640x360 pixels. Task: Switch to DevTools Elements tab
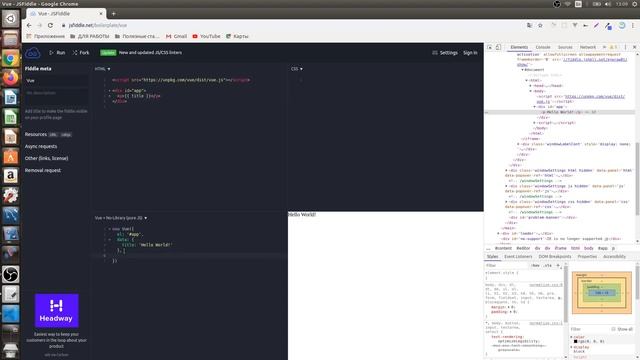(x=519, y=47)
